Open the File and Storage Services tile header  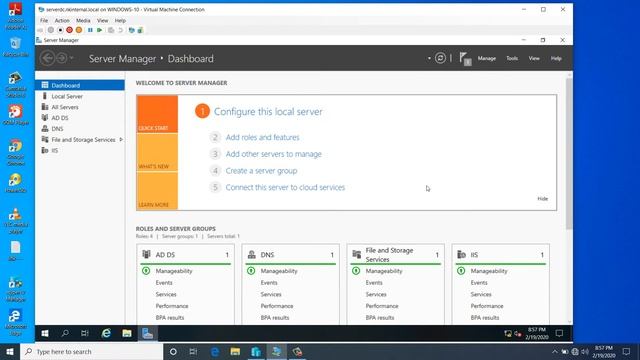point(396,255)
